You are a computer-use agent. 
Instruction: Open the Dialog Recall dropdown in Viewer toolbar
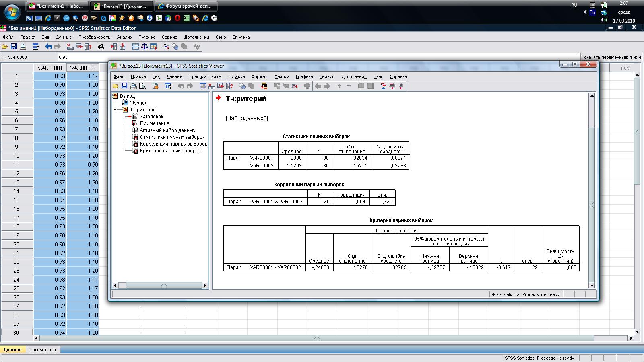tap(168, 86)
